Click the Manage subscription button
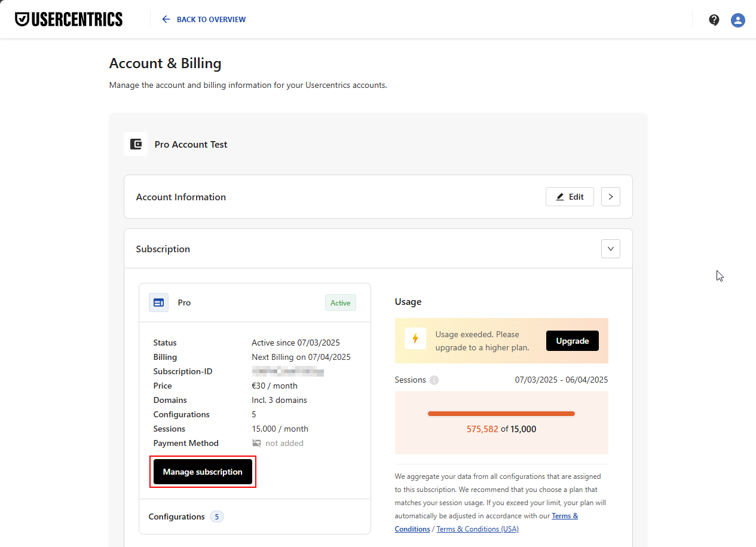Screen dimensions: 756x547 click(x=203, y=472)
